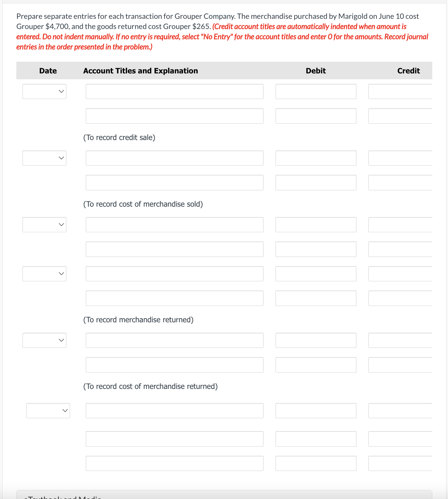Select the second account title field under credit sale
The image size is (448, 499).
pos(174,116)
